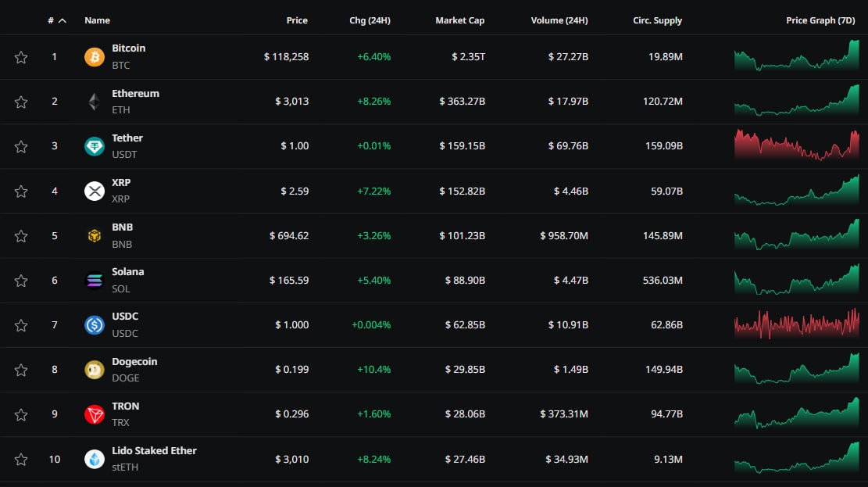Open the TRON name link

[x=126, y=406]
